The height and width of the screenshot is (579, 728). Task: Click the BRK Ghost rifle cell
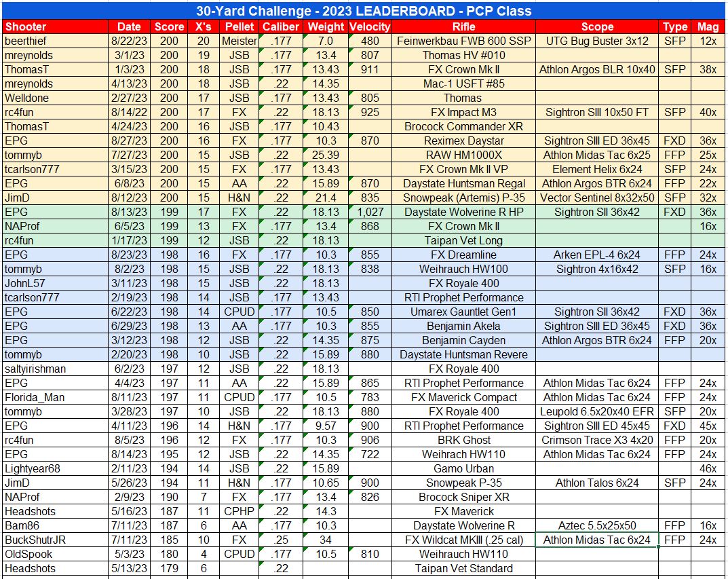coord(463,440)
